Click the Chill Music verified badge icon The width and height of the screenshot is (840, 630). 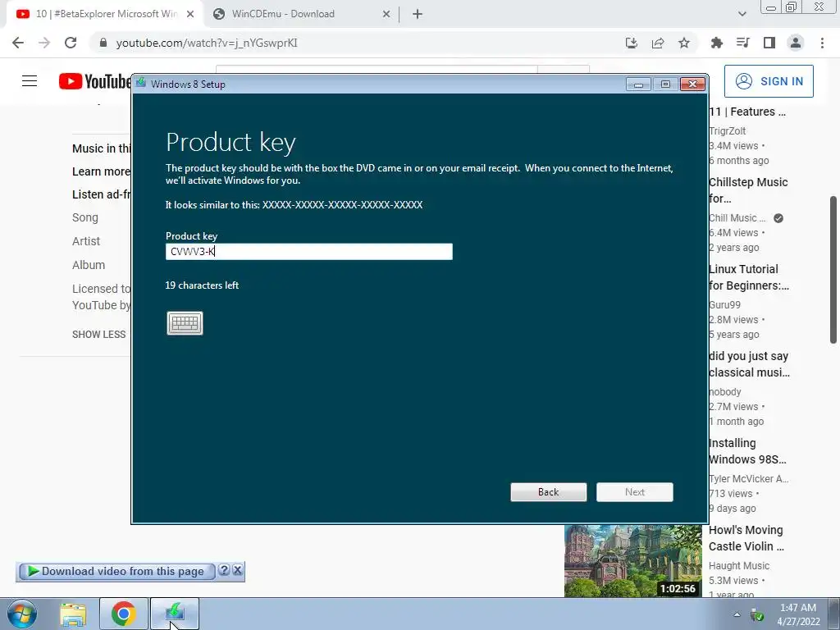pyautogui.click(x=778, y=218)
